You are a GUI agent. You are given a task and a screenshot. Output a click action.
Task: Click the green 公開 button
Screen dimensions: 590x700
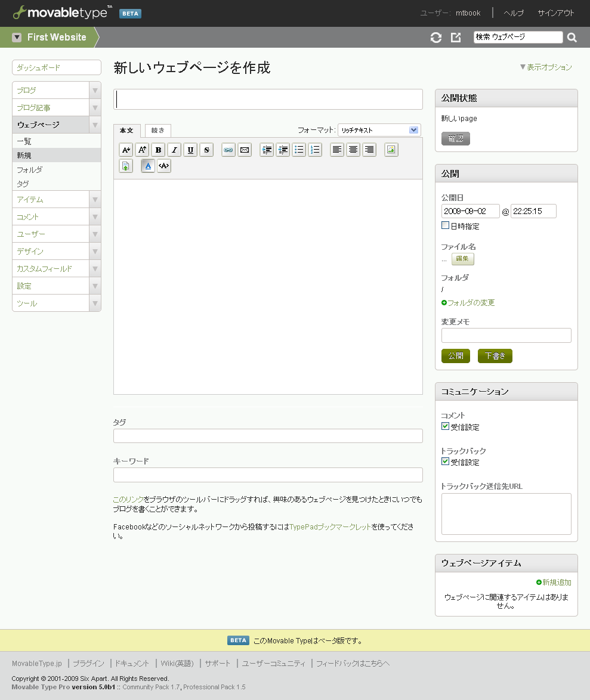[456, 356]
